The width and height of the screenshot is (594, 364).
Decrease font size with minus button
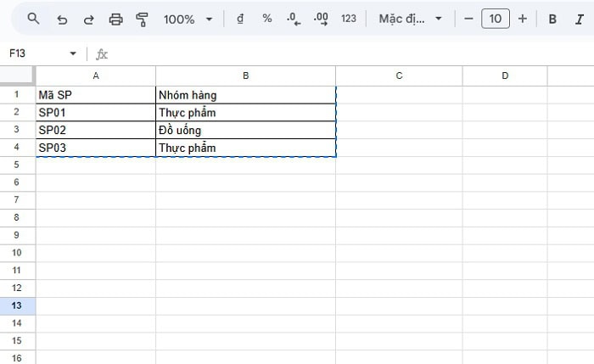pos(468,19)
